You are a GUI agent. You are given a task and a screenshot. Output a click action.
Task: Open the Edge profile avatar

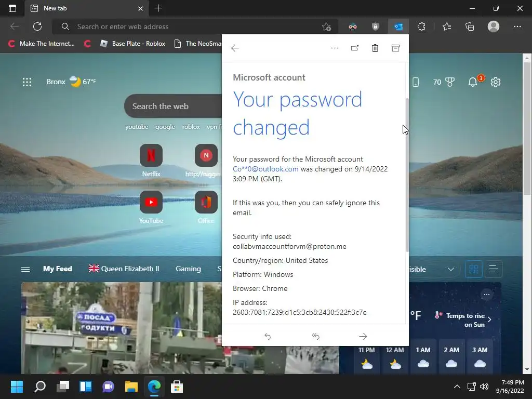(494, 26)
